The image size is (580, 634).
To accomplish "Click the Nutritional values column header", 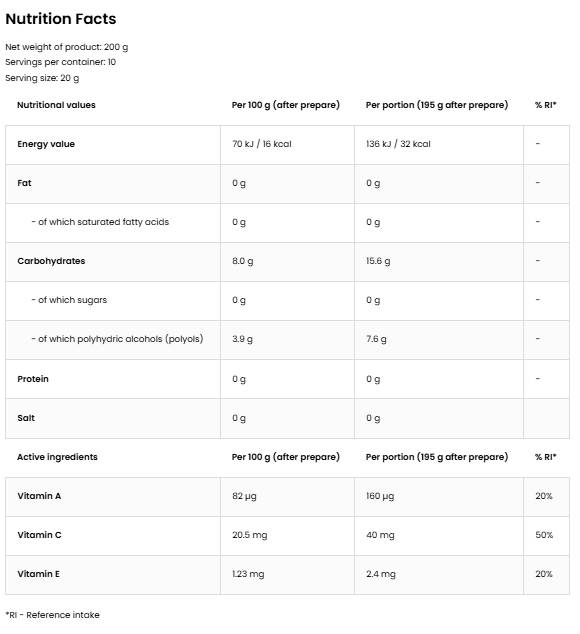I will pos(56,105).
